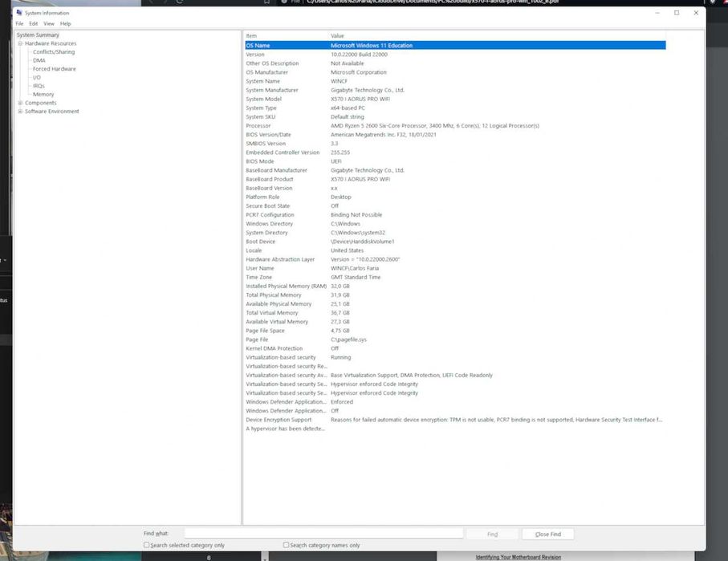Select the Version row
The width and height of the screenshot is (728, 561).
point(455,55)
